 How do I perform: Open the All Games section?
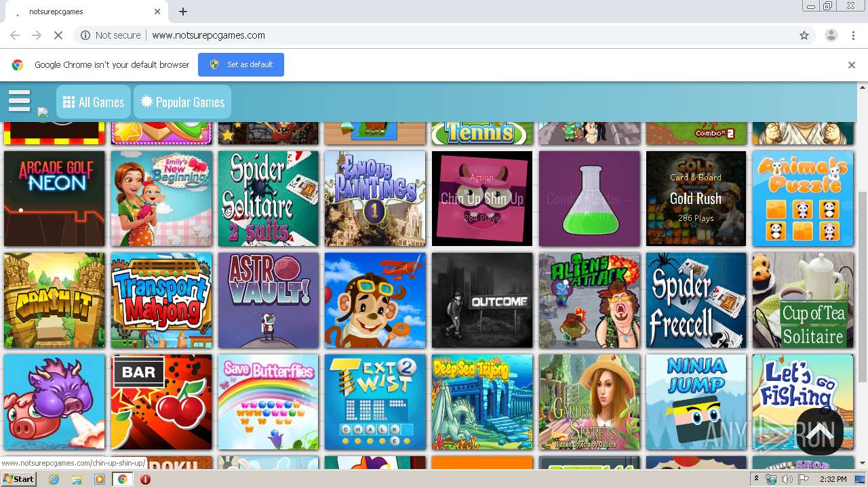(x=94, y=102)
